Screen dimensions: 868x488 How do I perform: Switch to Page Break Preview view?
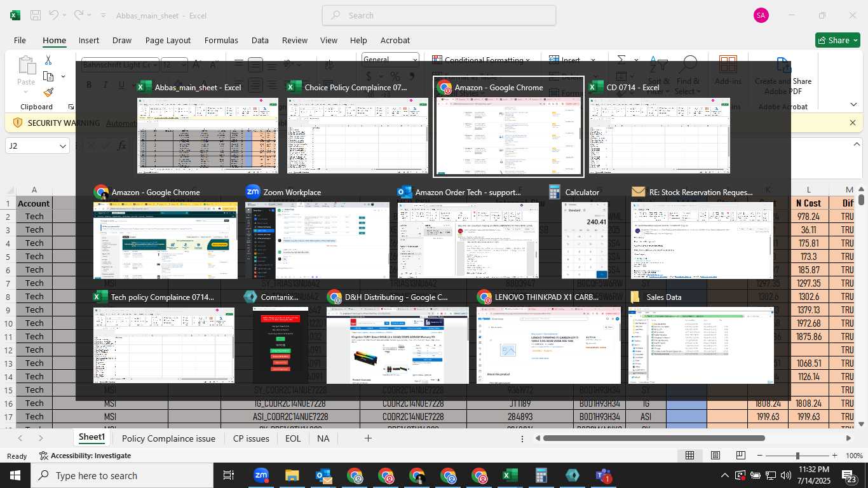click(x=740, y=456)
